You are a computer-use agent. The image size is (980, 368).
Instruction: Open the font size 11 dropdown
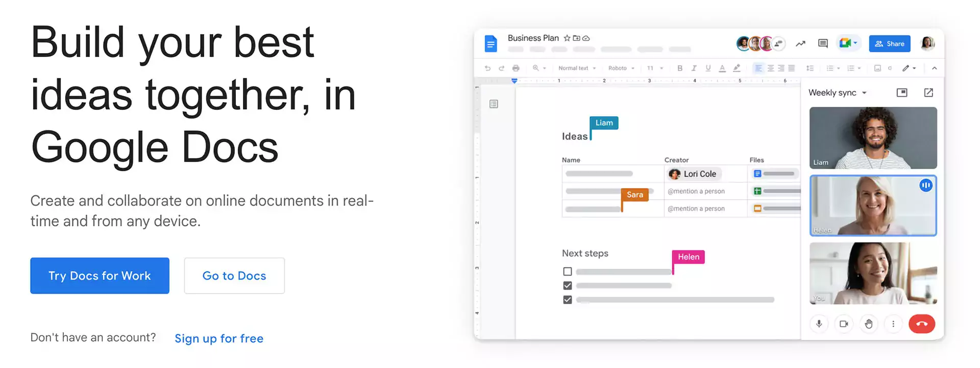click(655, 68)
